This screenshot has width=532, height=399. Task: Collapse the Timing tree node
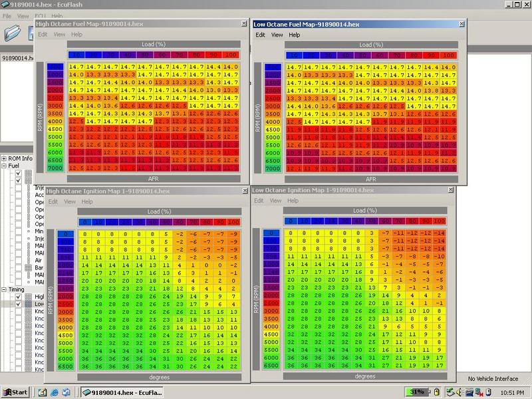[4, 289]
